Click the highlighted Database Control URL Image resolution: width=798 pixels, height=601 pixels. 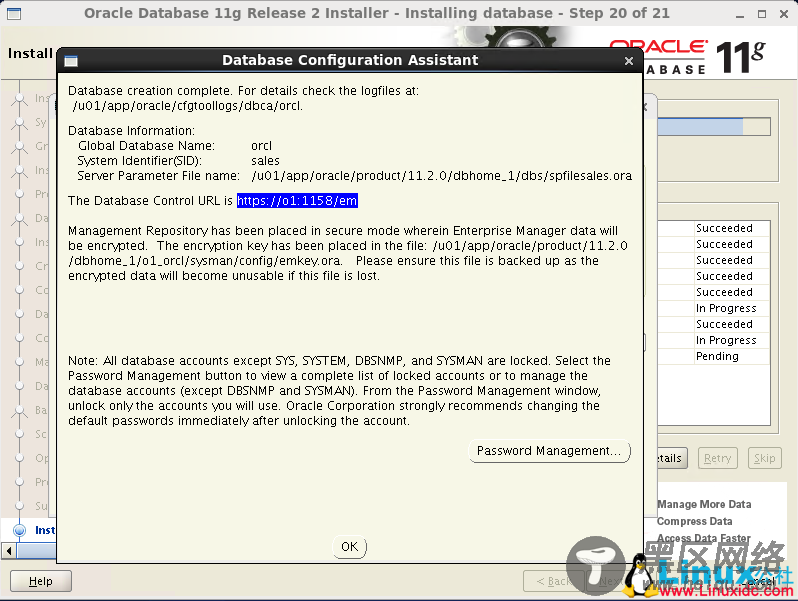pos(297,201)
